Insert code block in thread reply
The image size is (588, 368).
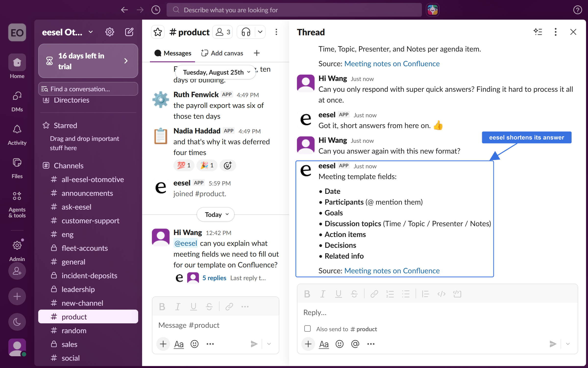click(457, 294)
